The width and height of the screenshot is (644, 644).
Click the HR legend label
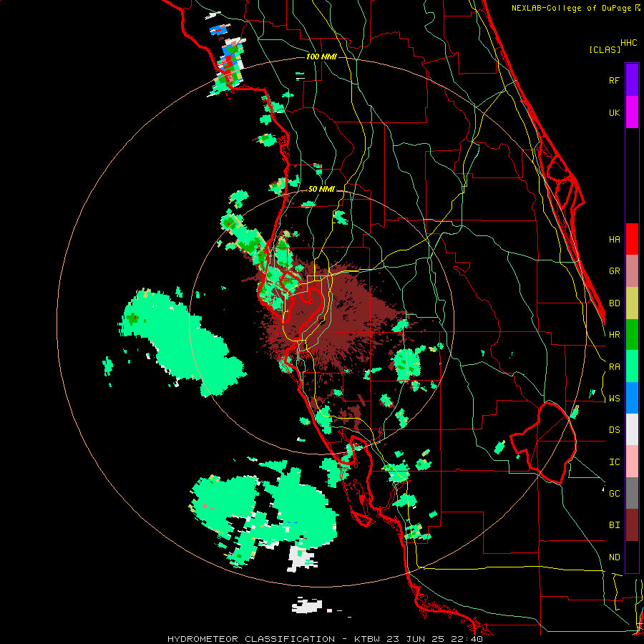click(x=615, y=335)
